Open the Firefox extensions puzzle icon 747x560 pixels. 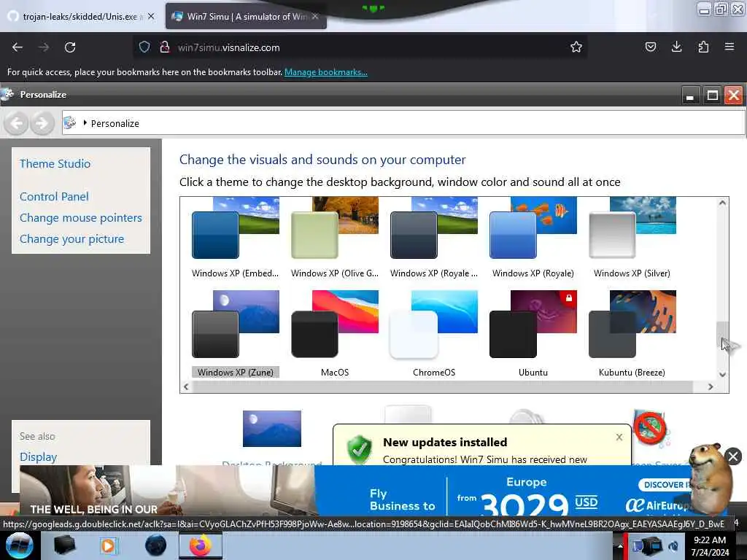(703, 47)
